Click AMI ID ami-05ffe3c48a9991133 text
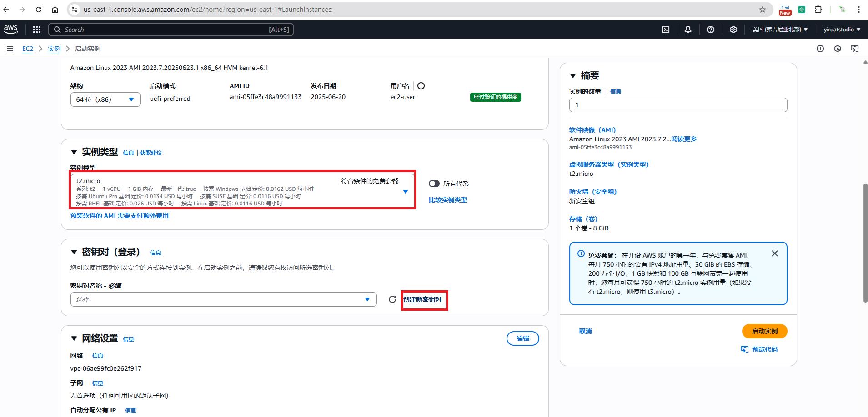 pyautogui.click(x=266, y=97)
